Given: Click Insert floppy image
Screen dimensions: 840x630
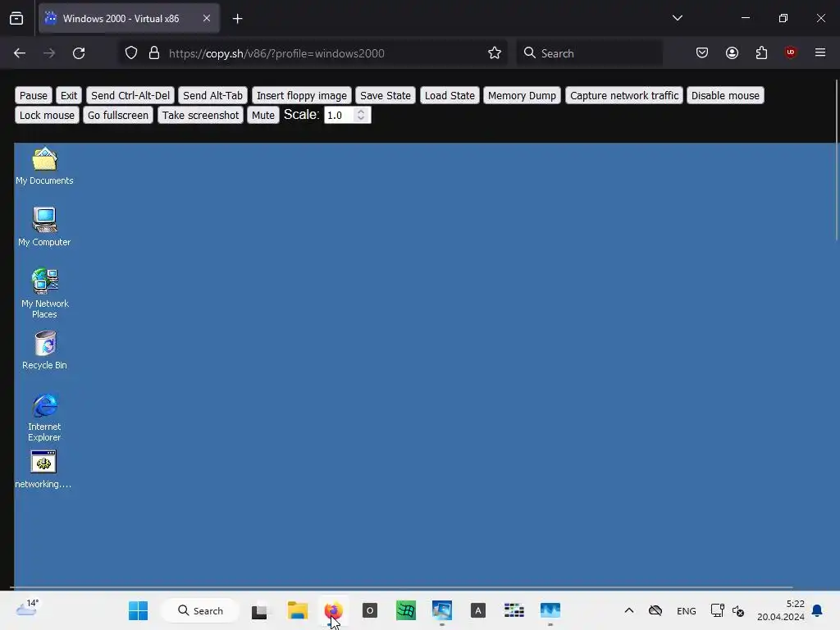Looking at the screenshot, I should click(x=302, y=95).
